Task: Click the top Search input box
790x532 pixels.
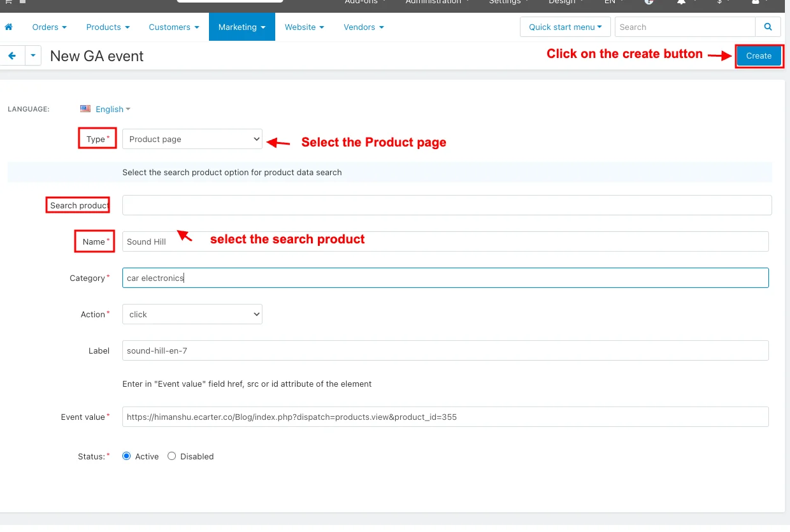Action: click(684, 27)
